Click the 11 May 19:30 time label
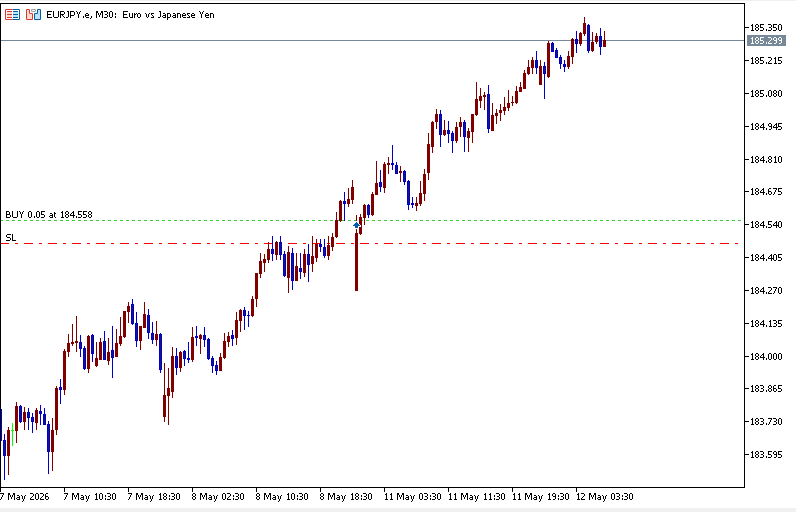The image size is (796, 512). tap(540, 496)
